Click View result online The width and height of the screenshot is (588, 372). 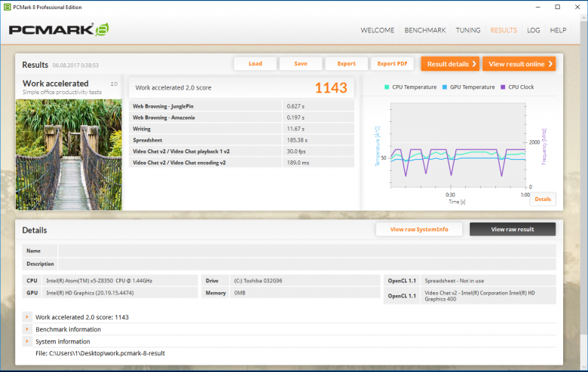point(519,64)
